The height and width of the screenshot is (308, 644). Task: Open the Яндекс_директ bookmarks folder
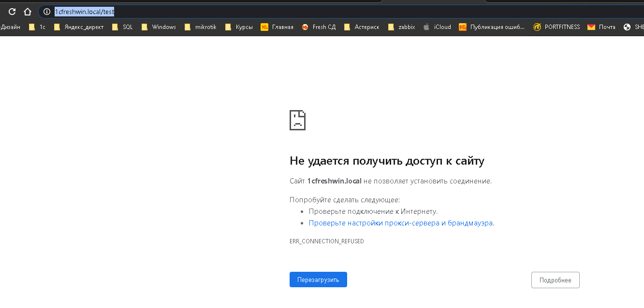coord(79,27)
